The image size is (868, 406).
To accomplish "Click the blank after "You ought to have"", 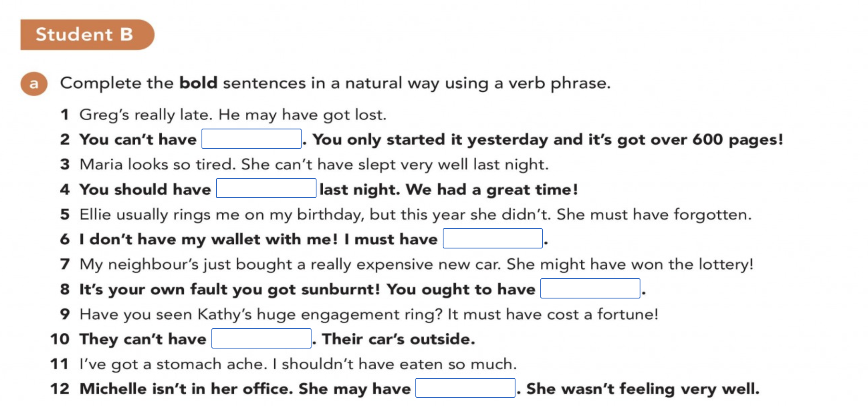I will click(x=590, y=289).
